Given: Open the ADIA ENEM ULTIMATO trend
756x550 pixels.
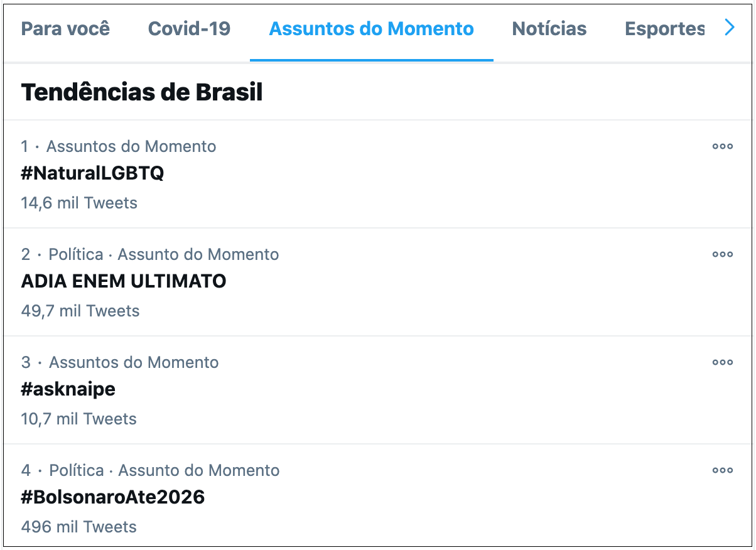Looking at the screenshot, I should tap(124, 281).
